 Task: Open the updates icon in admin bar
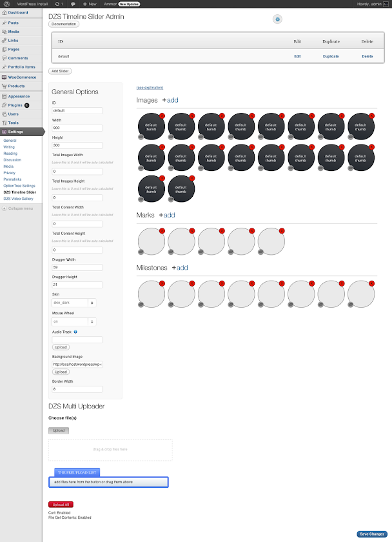click(59, 4)
